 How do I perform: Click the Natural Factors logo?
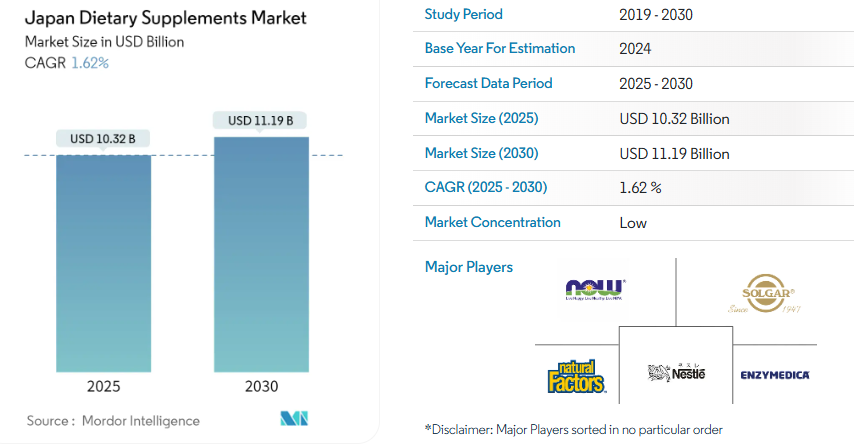pyautogui.click(x=577, y=374)
